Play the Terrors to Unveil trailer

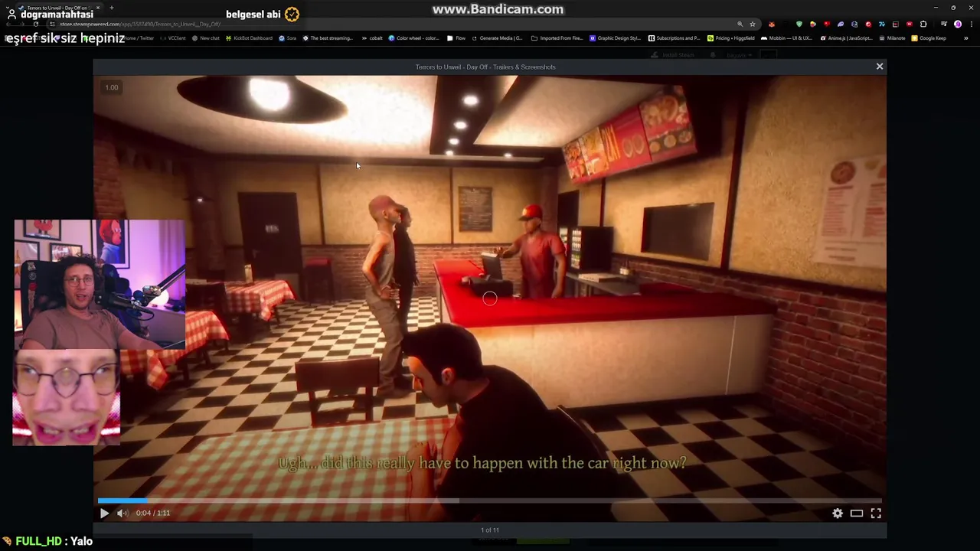pyautogui.click(x=104, y=513)
